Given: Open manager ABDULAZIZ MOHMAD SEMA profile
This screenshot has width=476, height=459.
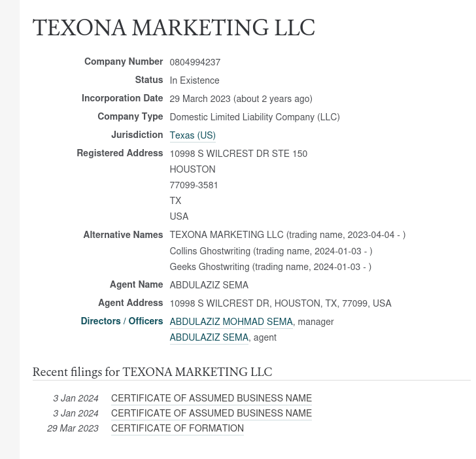Looking at the screenshot, I should coord(231,322).
